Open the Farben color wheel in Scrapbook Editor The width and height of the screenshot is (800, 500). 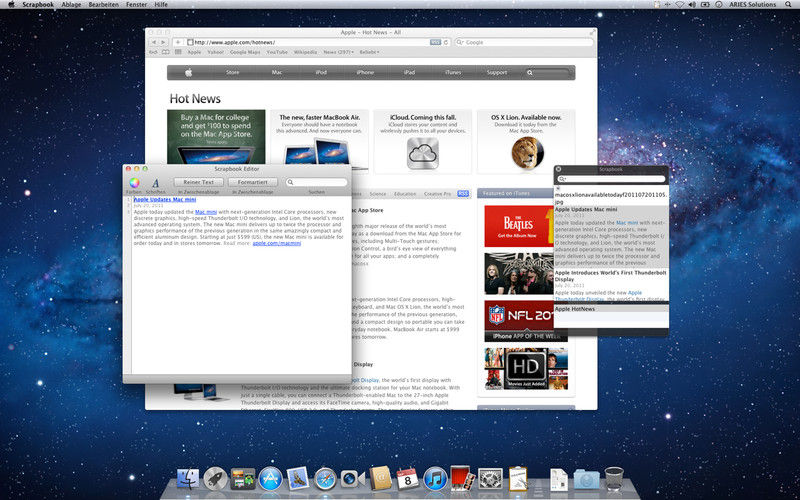[x=134, y=183]
